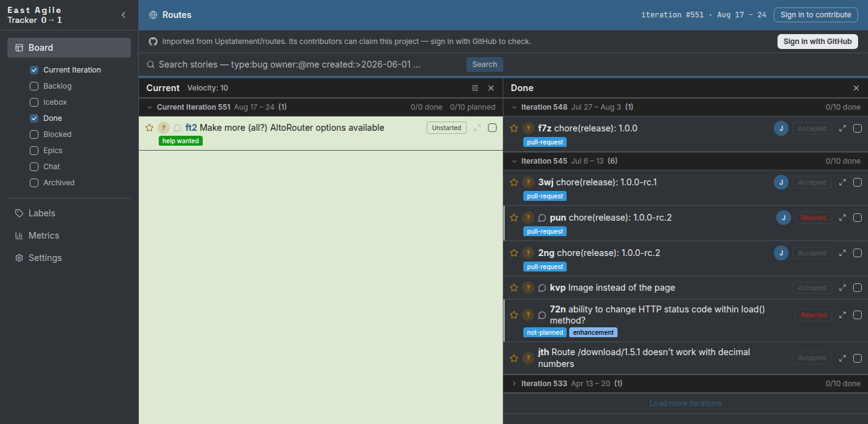
Task: Select the 72n story checkbox
Action: pyautogui.click(x=857, y=315)
